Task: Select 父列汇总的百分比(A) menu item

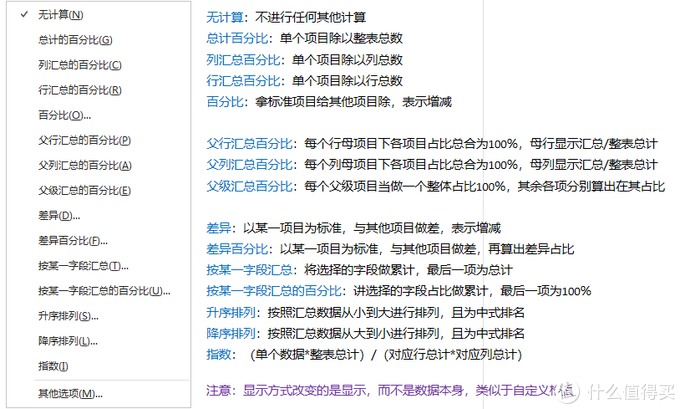Action: [85, 165]
